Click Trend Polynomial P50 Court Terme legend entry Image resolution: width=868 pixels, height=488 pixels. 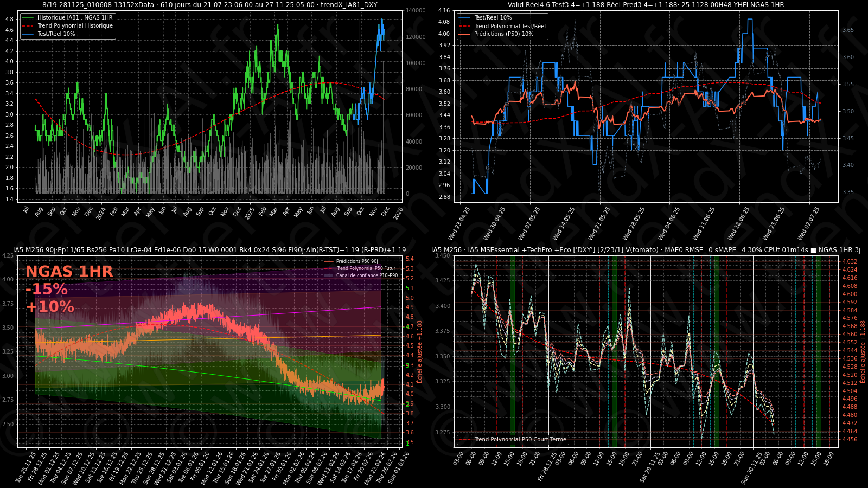click(x=520, y=440)
